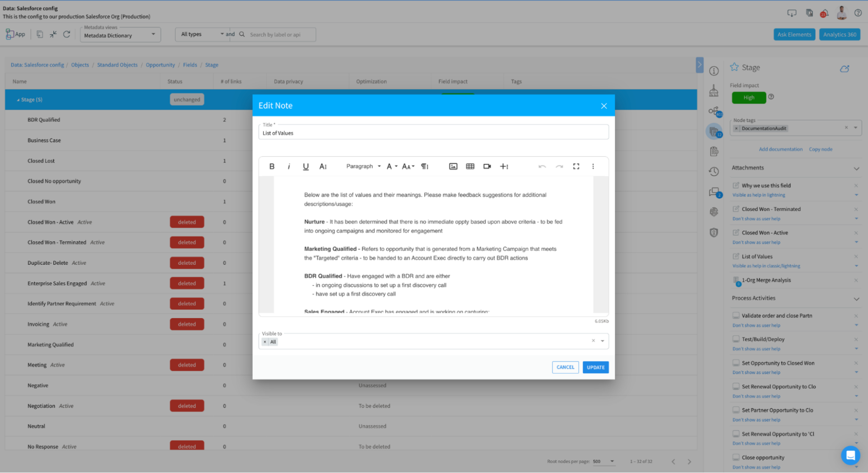Toggle bold formatting in the note editor
Screen dimensions: 868x473
tap(272, 166)
